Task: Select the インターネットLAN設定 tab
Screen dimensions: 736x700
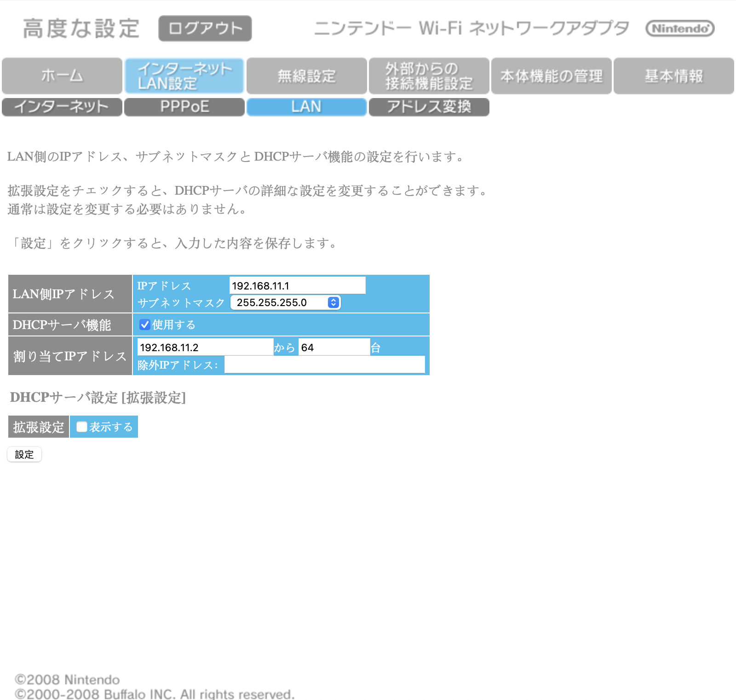Action: tap(184, 76)
